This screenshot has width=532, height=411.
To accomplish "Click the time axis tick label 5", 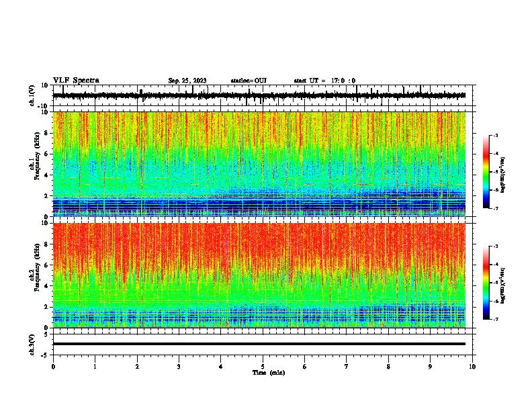I will tap(263, 367).
